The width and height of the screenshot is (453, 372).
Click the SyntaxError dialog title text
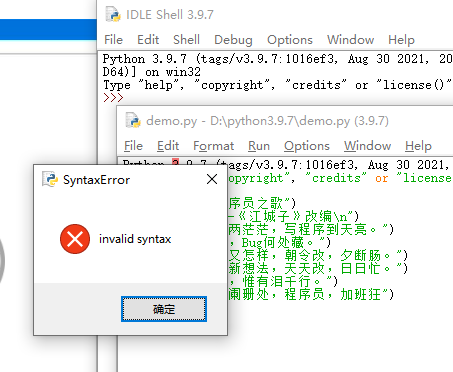[97, 180]
